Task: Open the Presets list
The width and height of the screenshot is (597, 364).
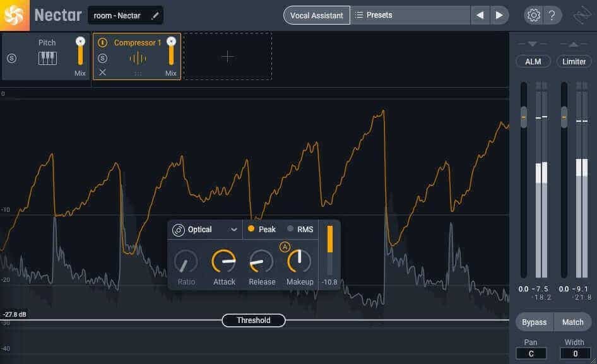Action: pyautogui.click(x=410, y=15)
